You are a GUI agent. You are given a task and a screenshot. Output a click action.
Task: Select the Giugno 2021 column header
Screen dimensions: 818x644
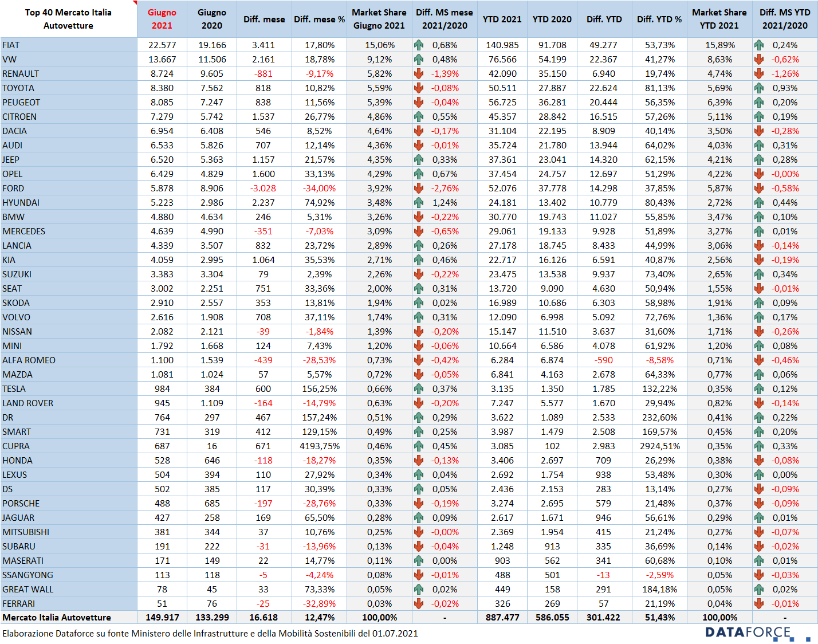tap(162, 19)
